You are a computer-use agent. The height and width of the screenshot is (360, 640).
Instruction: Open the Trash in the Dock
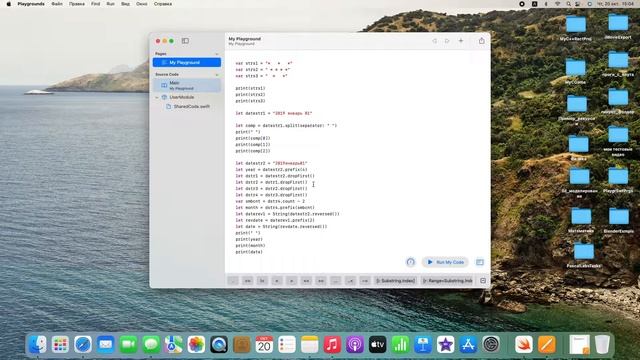[602, 345]
